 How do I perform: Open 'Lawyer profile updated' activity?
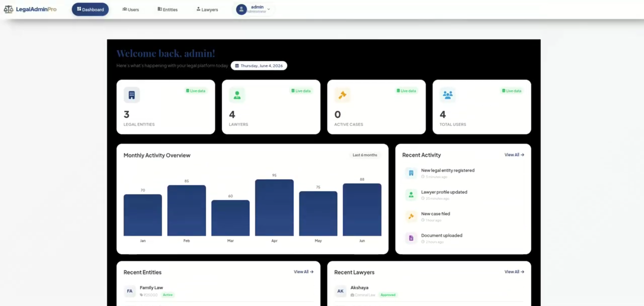pyautogui.click(x=463, y=195)
